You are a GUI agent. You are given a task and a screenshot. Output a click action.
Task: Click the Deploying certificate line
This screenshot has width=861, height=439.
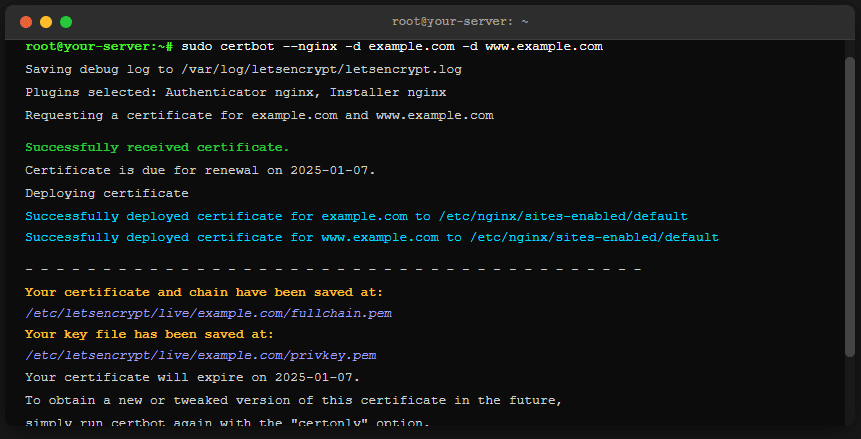(107, 193)
